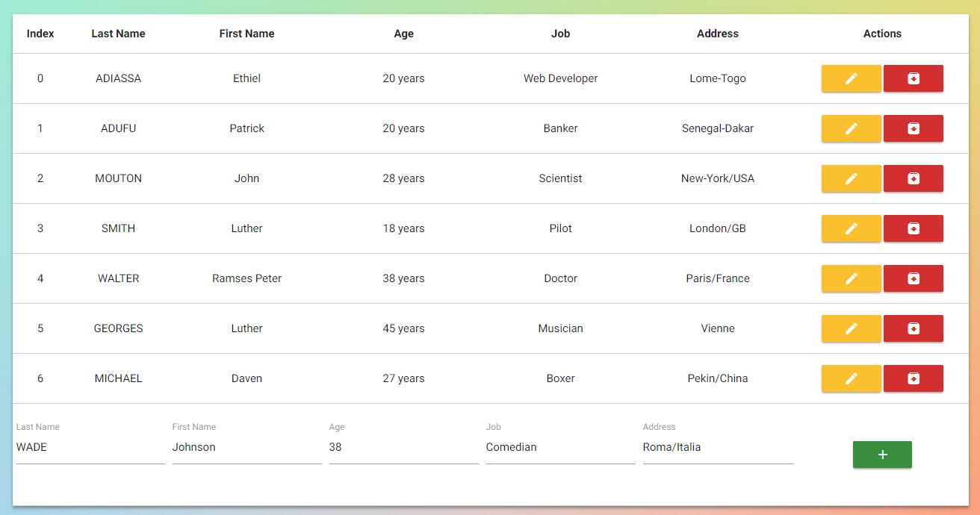The width and height of the screenshot is (980, 515).
Task: Click the Age input showing 38
Action: tap(403, 447)
